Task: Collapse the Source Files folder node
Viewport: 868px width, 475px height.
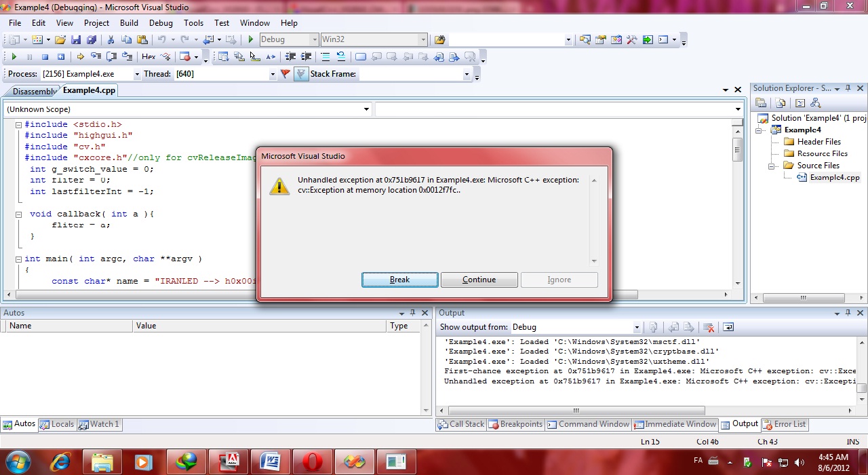Action: (772, 166)
